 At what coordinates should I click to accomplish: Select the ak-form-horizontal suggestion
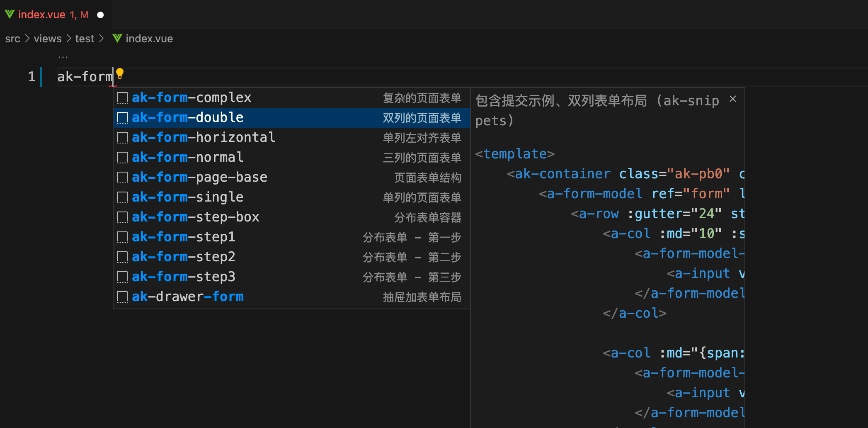[x=203, y=138]
